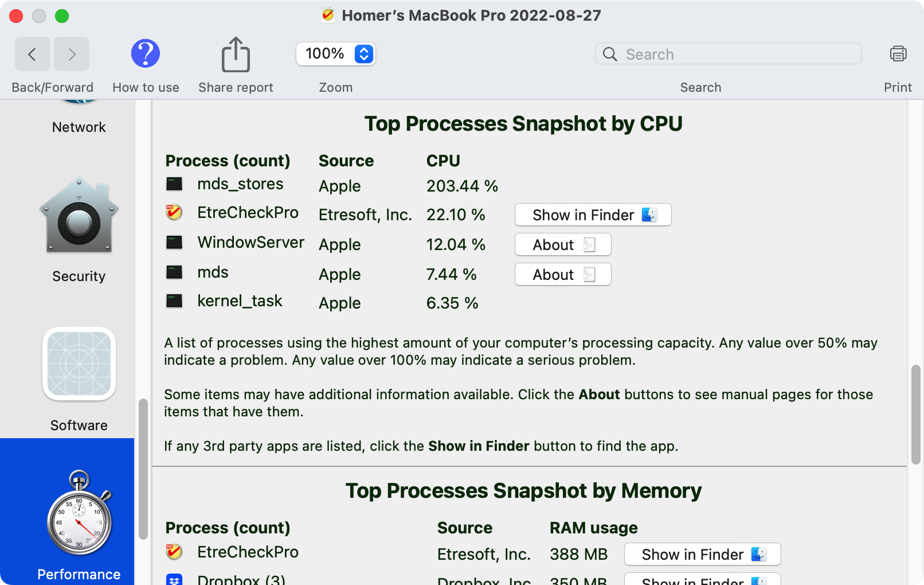Open the How to use help

pos(146,54)
